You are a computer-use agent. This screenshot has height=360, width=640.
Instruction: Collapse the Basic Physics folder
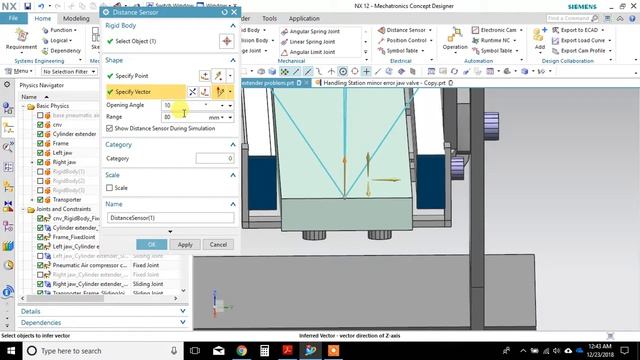point(24,106)
